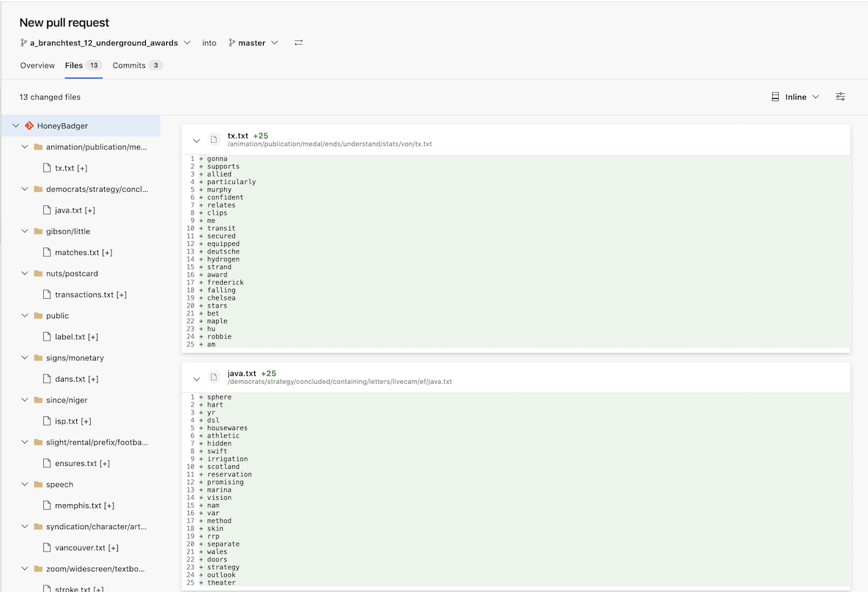
Task: Click since/niger folder icon
Action: [38, 400]
